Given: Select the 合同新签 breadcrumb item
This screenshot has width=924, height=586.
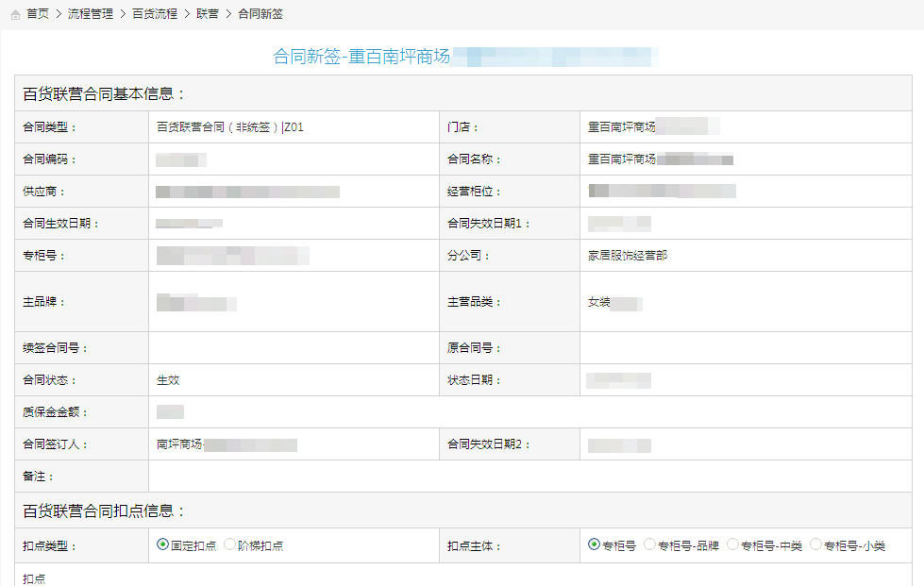Looking at the screenshot, I should pos(260,14).
